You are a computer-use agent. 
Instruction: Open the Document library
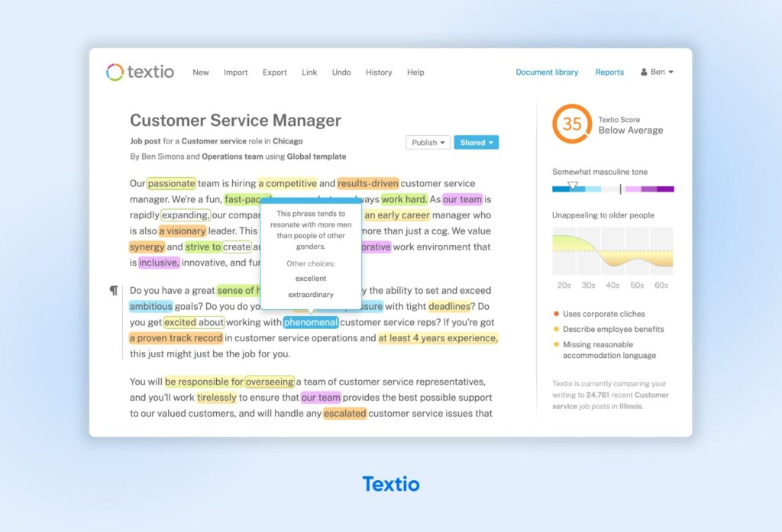(547, 72)
